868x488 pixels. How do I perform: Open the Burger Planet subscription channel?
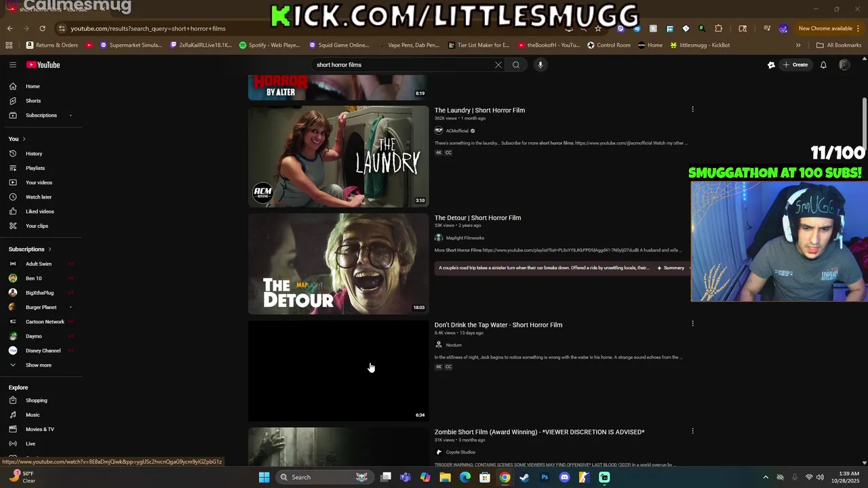tap(41, 307)
